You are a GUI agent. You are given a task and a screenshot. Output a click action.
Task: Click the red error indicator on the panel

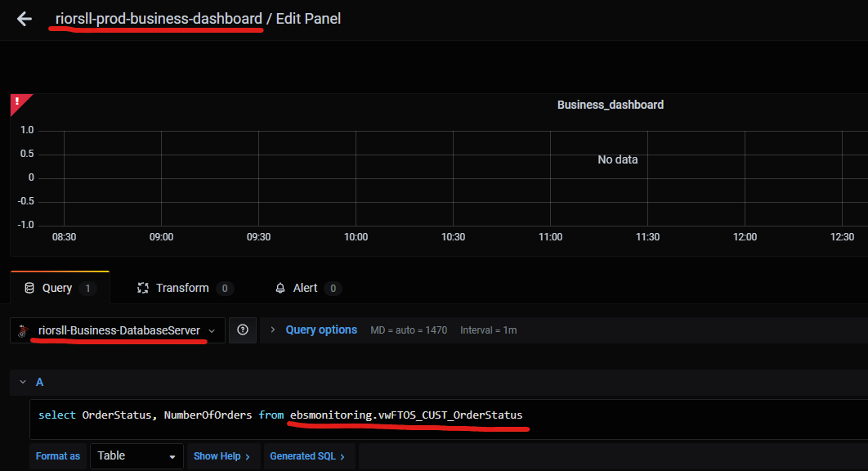point(18,102)
